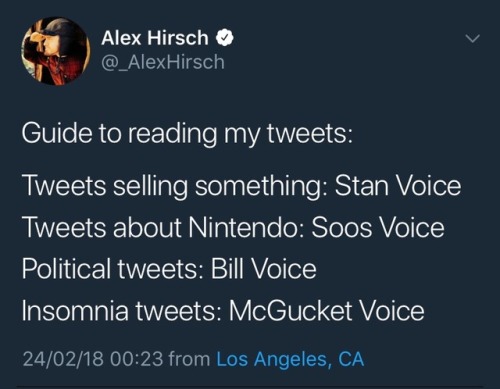Click the blue verified badge icon

[225, 38]
